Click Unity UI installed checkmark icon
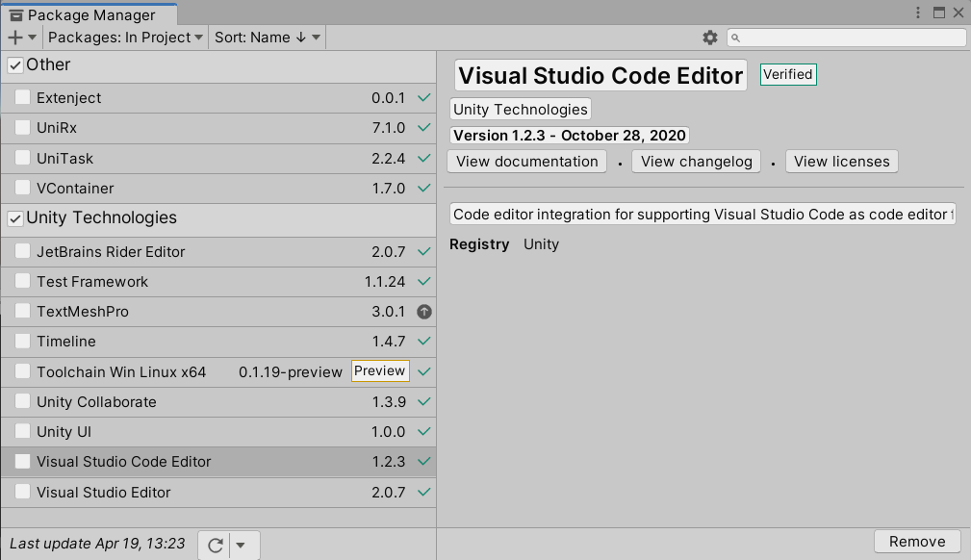The image size is (971, 560). coord(424,431)
